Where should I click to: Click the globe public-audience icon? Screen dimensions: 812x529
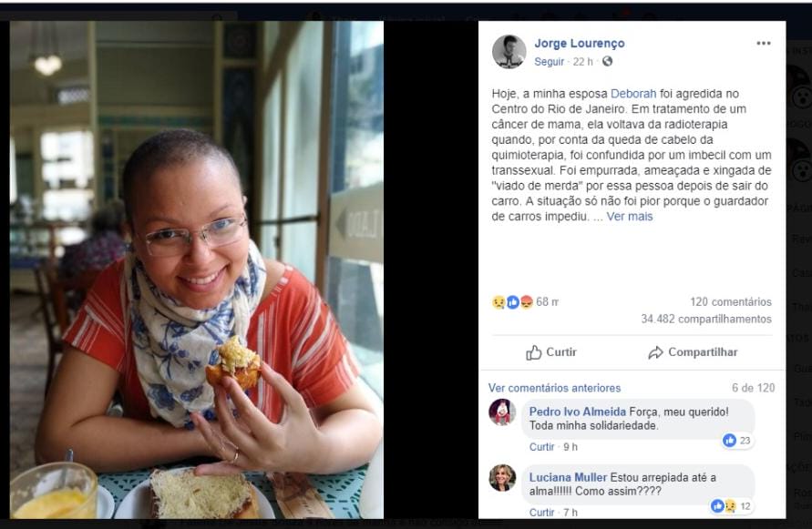[608, 62]
